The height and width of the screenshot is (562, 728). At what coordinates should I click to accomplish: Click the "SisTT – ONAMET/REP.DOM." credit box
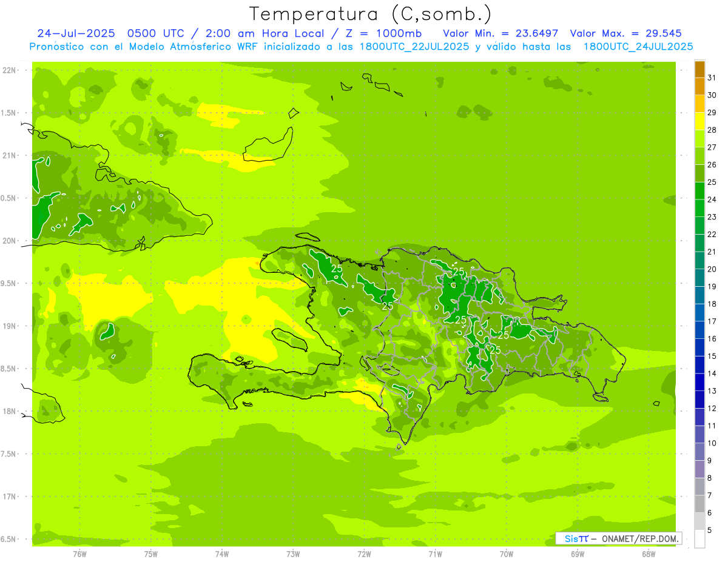[x=619, y=538]
